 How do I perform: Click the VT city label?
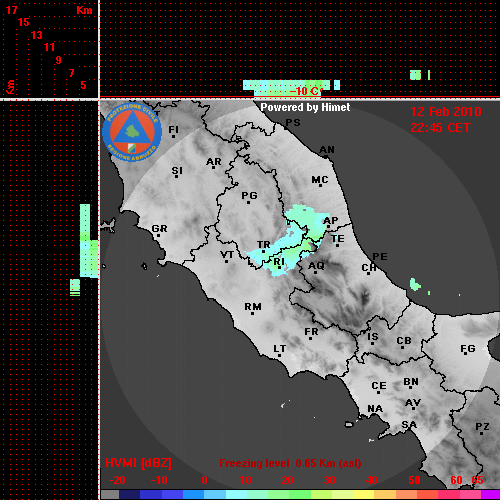227,255
